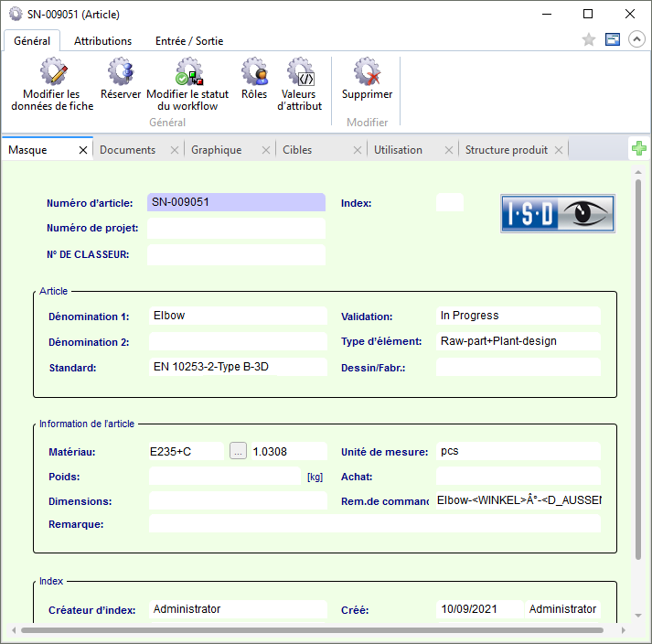652x644 pixels.
Task: Open Modifier le statut du workflow
Action: (187, 73)
